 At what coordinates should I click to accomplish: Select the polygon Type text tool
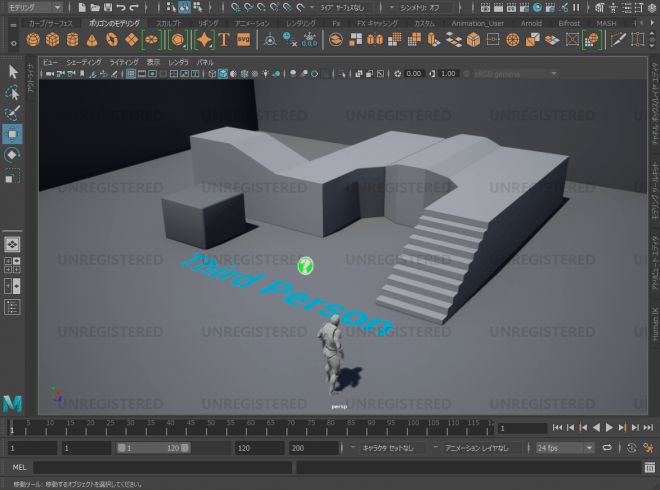[x=224, y=40]
